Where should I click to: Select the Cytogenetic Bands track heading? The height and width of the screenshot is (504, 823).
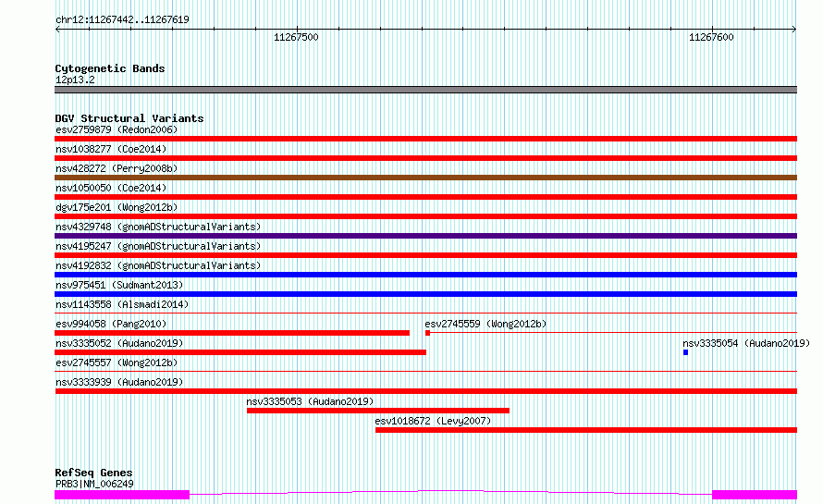[110, 68]
